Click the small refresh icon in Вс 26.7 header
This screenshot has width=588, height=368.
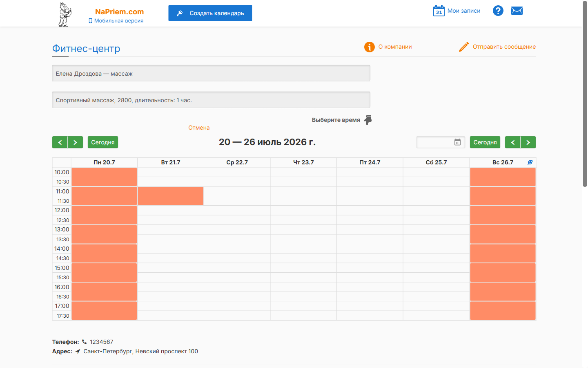point(530,162)
